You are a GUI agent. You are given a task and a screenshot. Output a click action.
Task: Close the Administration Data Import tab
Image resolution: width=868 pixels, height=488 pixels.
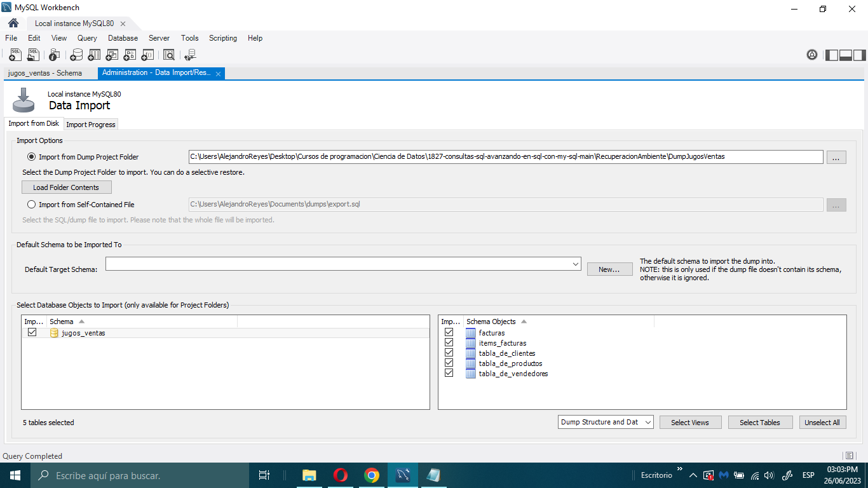pyautogui.click(x=218, y=74)
